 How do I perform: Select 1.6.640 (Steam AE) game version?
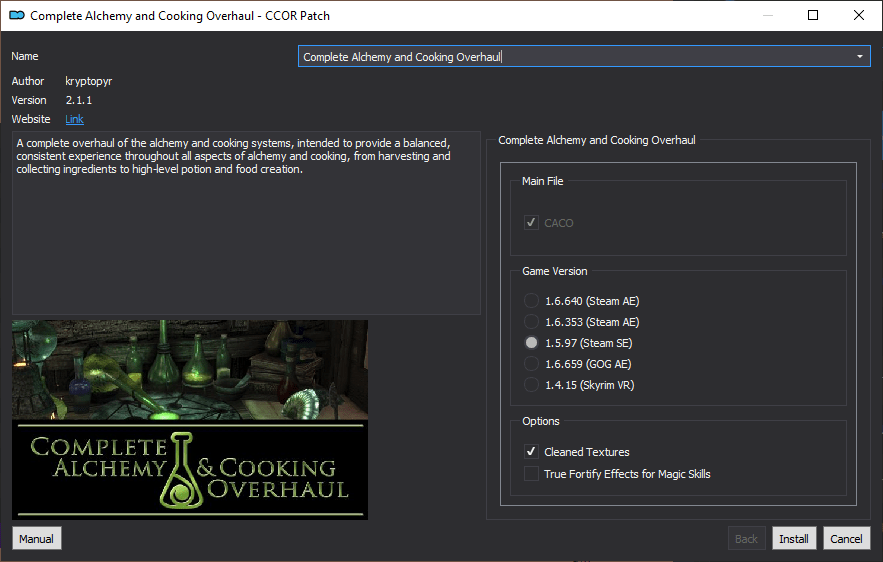(531, 301)
